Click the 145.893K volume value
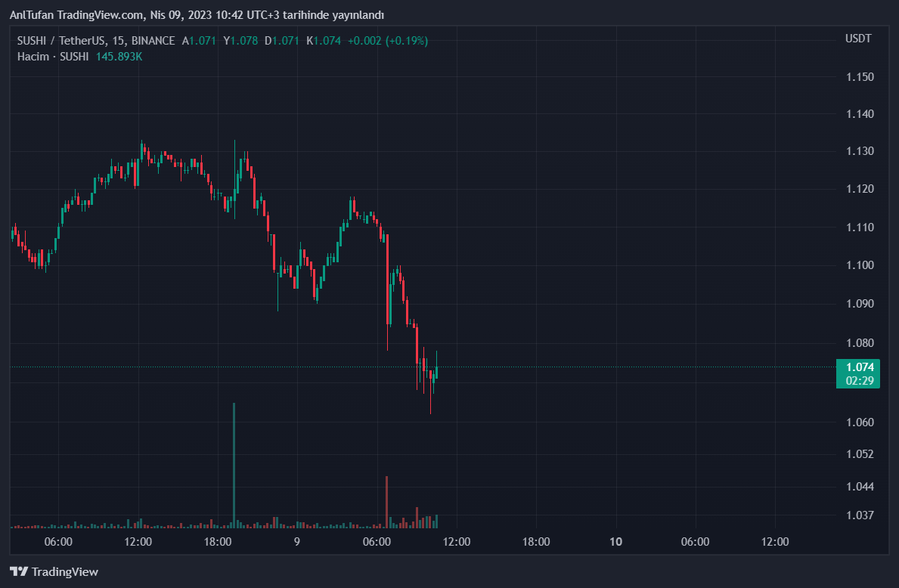The image size is (899, 588). pos(119,57)
